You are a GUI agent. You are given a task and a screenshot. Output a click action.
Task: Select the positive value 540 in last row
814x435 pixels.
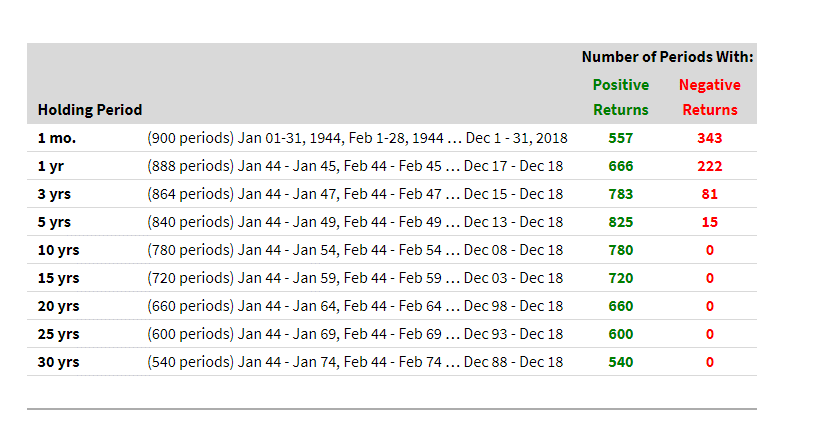click(x=620, y=362)
